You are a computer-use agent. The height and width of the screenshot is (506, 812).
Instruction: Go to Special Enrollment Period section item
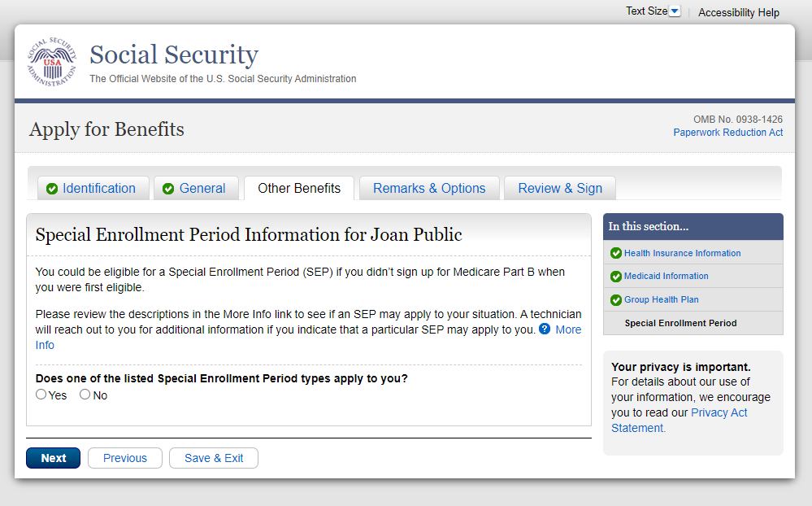(x=680, y=323)
